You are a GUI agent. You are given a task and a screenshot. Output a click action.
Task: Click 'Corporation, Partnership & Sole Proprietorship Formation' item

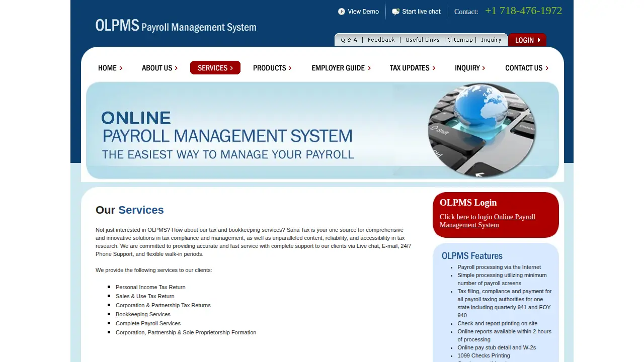point(186,332)
